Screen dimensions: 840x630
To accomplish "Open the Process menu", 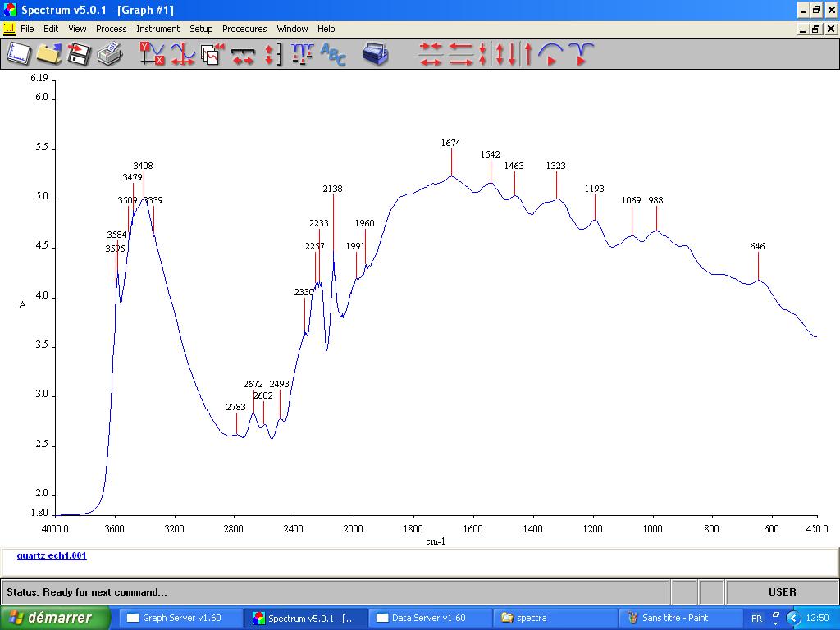I will (x=111, y=29).
